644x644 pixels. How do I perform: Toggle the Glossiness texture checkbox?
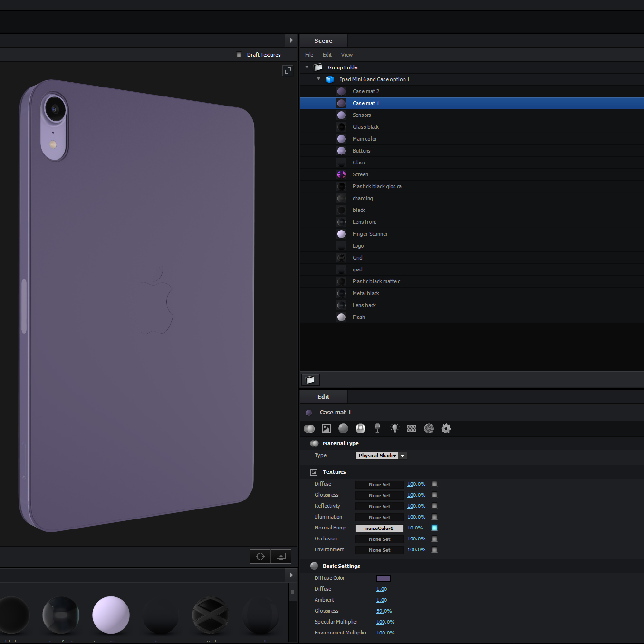point(434,495)
